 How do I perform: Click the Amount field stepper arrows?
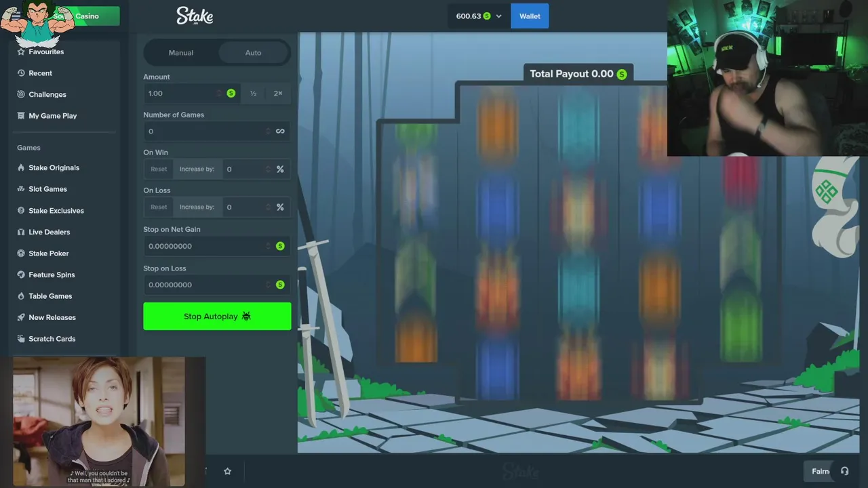click(x=219, y=94)
